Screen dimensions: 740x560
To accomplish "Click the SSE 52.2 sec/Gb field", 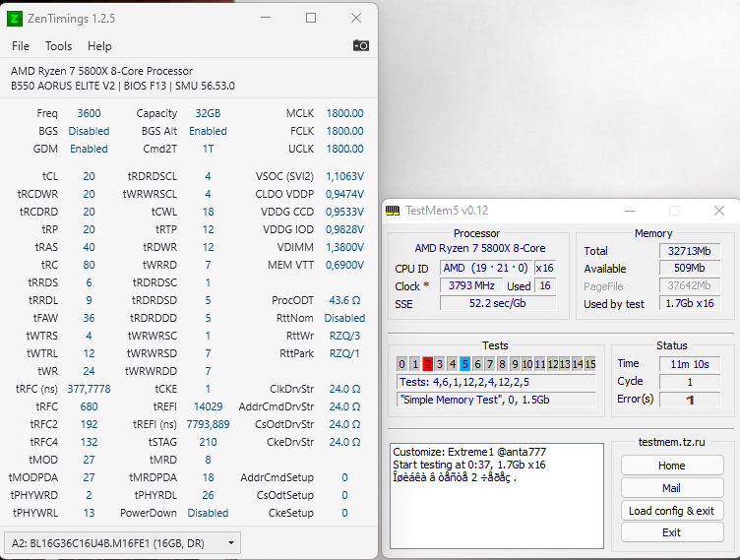I will pyautogui.click(x=498, y=303).
